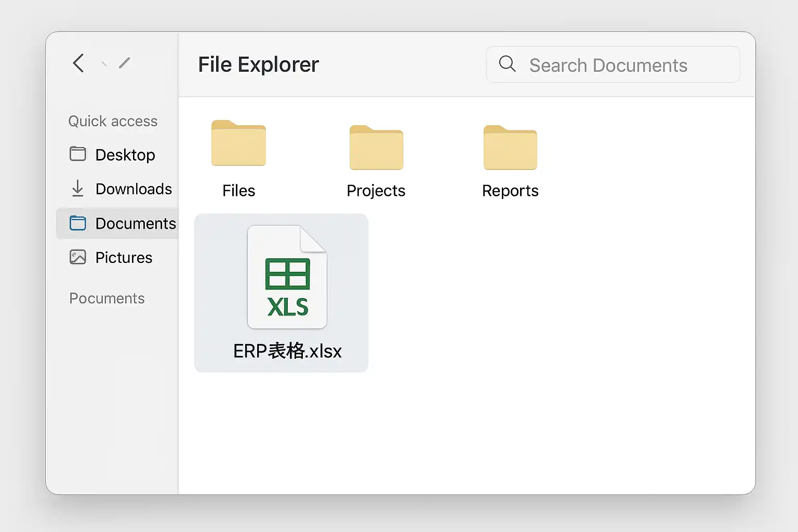Screen dimensions: 798x532
Task: Click the Desktop icon in the sidebar
Action: (78, 154)
